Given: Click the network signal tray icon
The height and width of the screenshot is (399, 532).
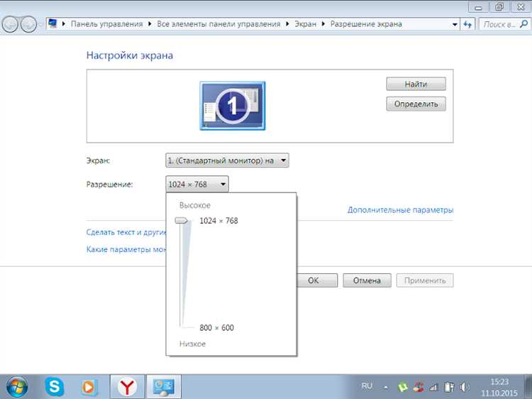Looking at the screenshot, I should tap(433, 387).
